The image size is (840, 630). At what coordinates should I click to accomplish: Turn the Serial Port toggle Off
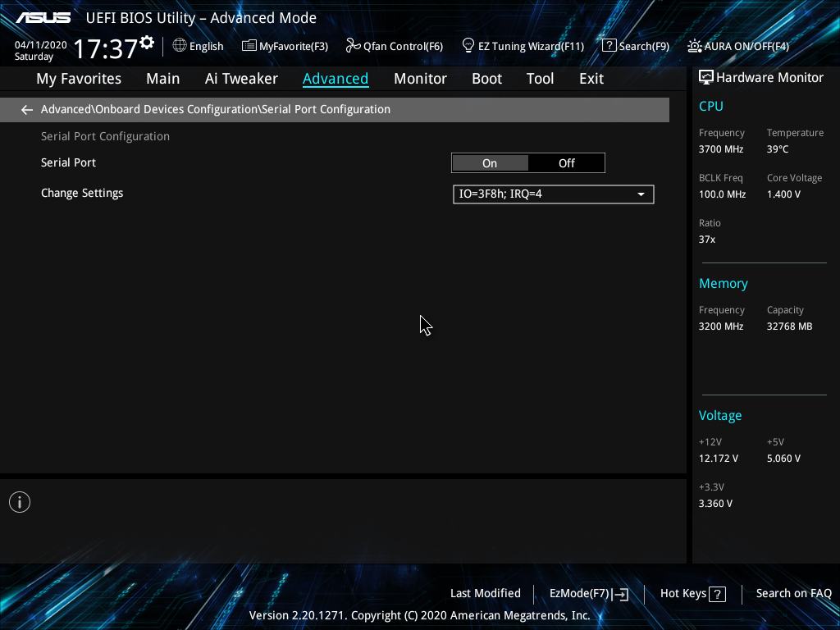tap(566, 163)
